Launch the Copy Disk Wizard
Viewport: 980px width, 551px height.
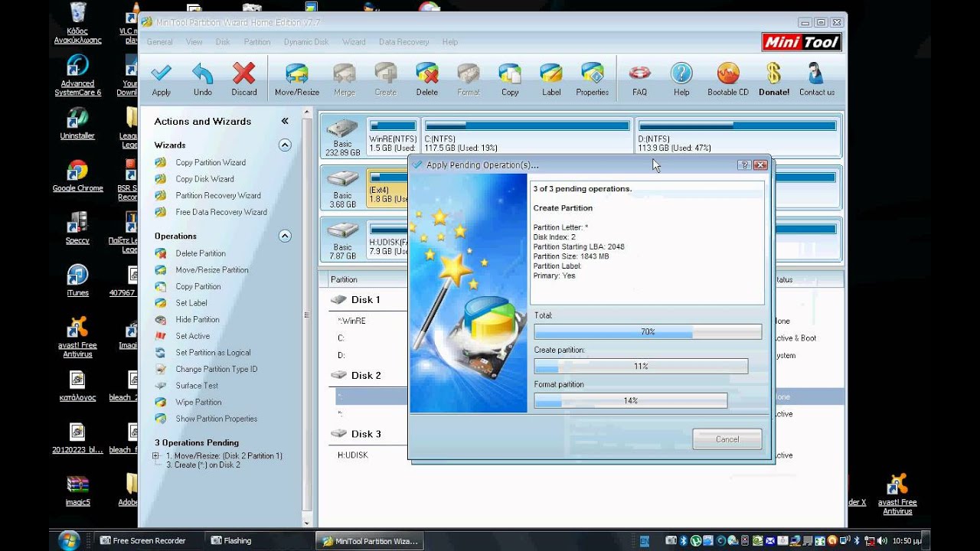[204, 179]
